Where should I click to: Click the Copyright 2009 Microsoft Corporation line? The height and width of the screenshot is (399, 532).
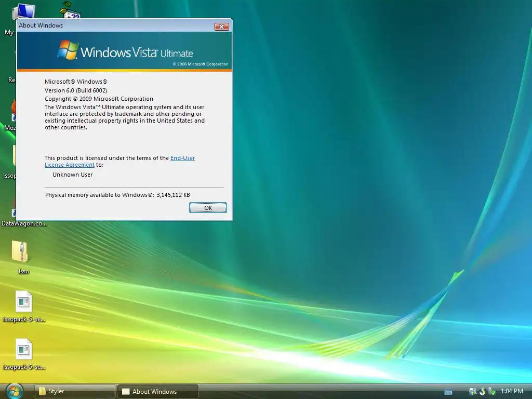click(99, 99)
